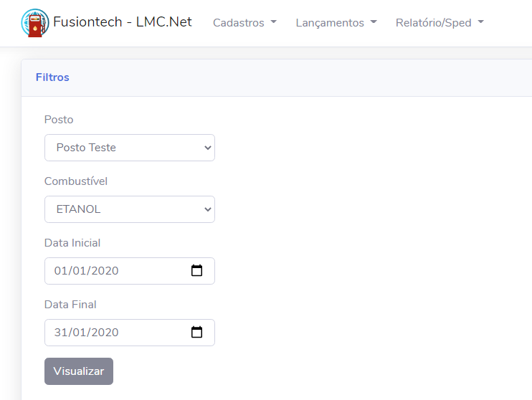Click the Posto field label
532x400 pixels.
coord(59,120)
